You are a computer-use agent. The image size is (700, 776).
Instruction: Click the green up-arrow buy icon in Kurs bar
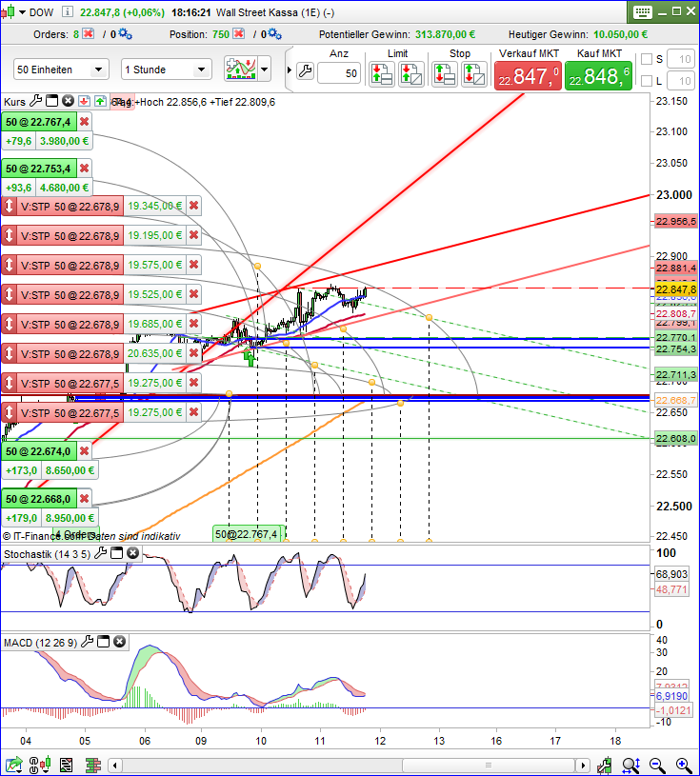[x=101, y=101]
